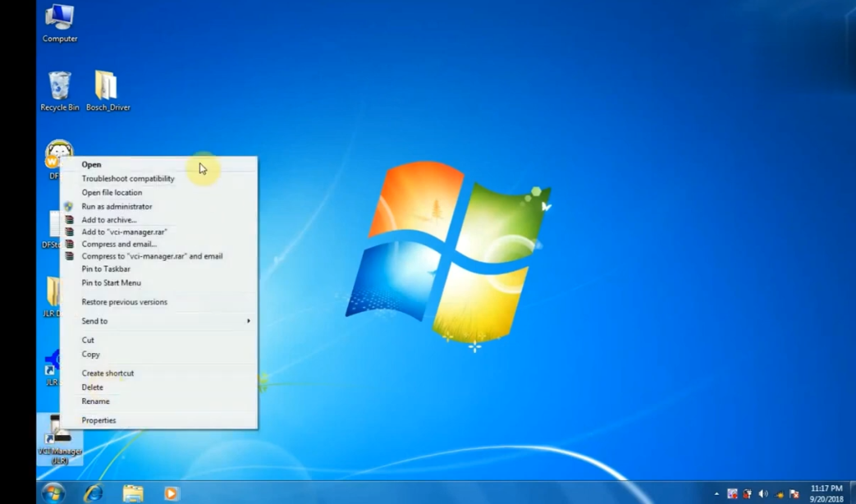Click the taskbar clock showing 11:17 PM

pyautogui.click(x=826, y=493)
